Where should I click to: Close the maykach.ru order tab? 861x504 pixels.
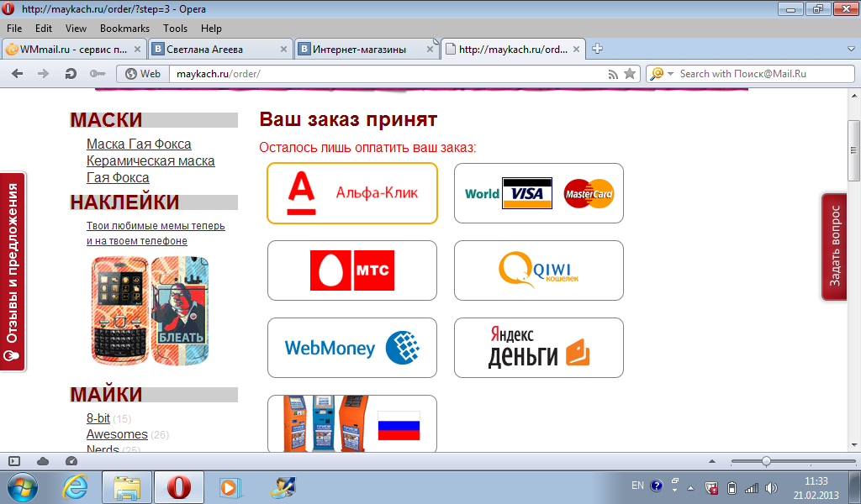[x=576, y=50]
